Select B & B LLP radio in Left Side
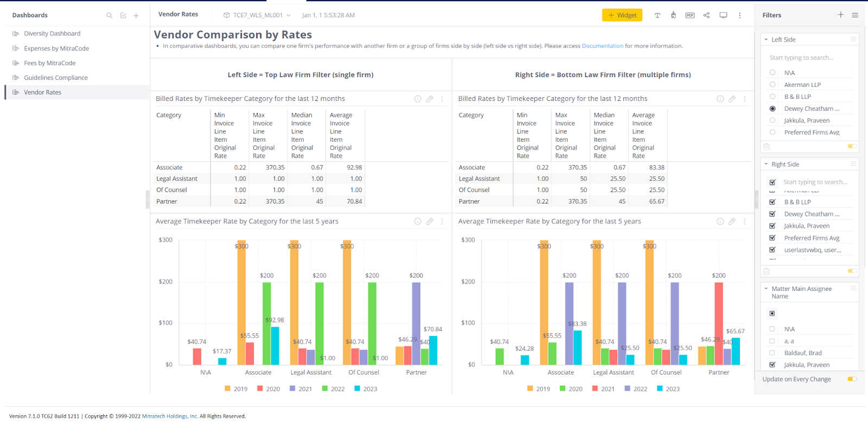 tap(773, 97)
